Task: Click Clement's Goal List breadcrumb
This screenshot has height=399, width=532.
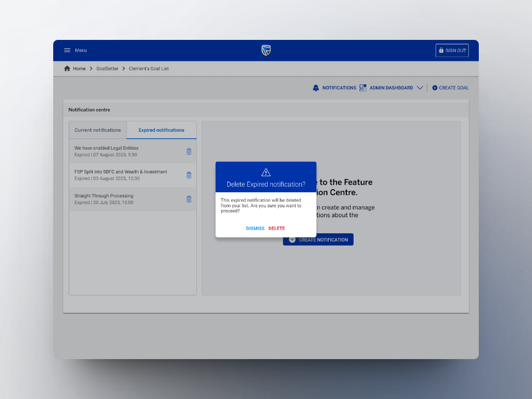Action: click(x=149, y=69)
